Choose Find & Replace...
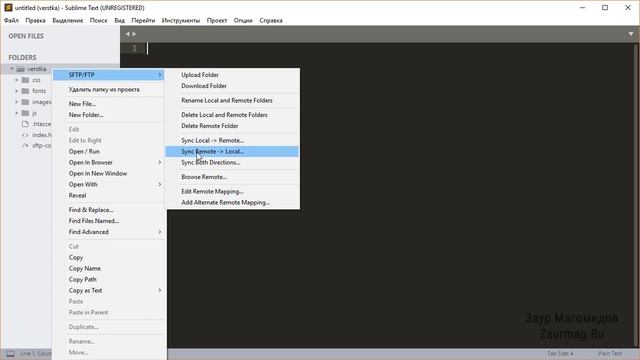 (109, 210)
